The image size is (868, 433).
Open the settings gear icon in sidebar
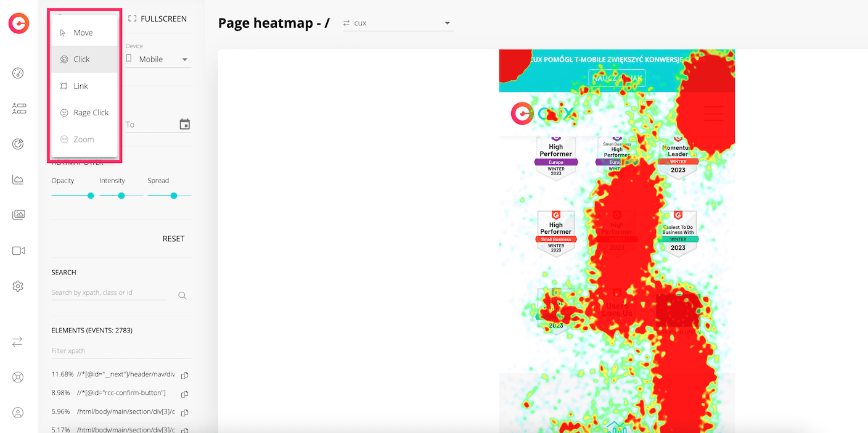[x=18, y=286]
